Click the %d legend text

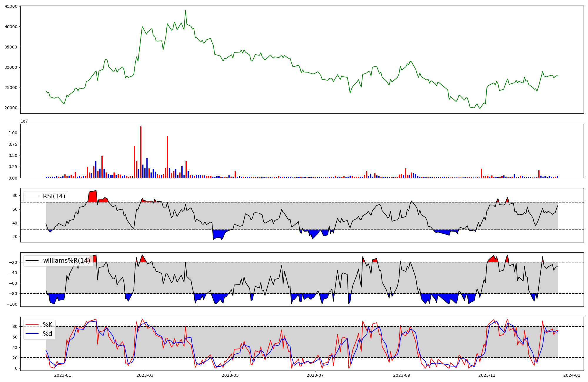(x=48, y=334)
